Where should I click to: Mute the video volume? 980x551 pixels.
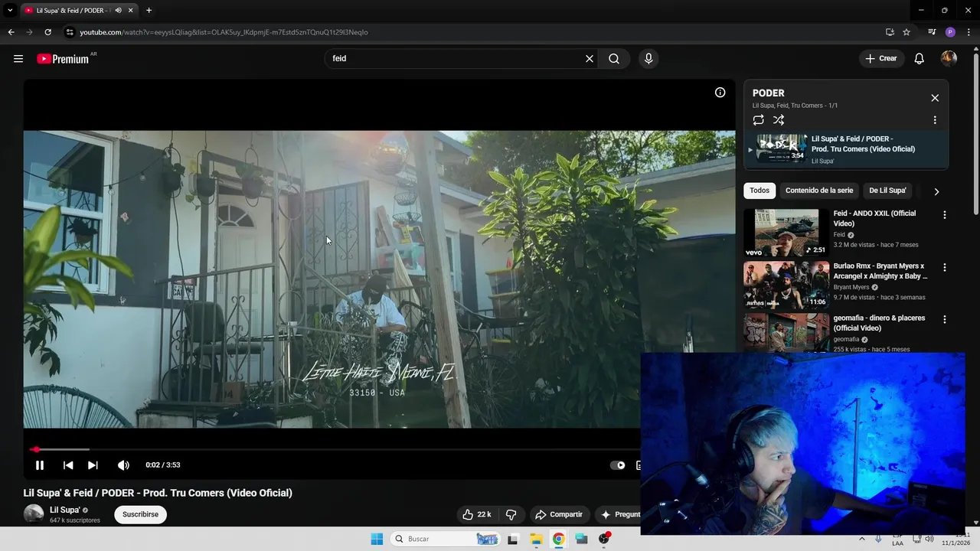click(x=123, y=465)
